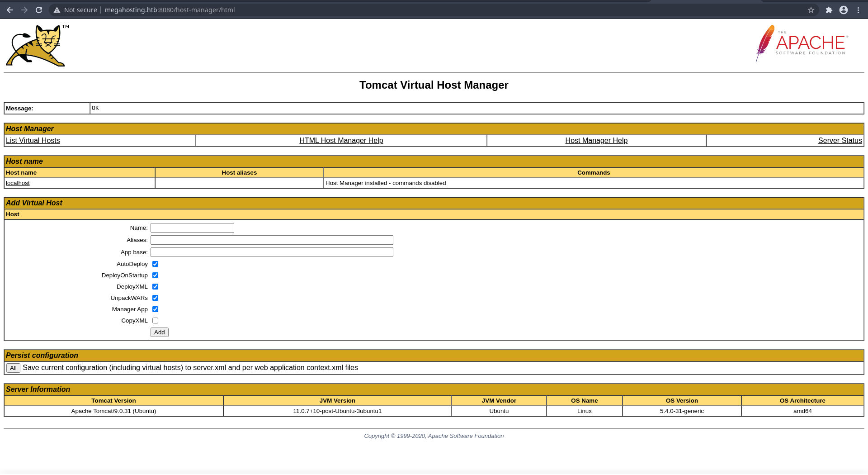
Task: Click the browser back arrow
Action: 10,10
